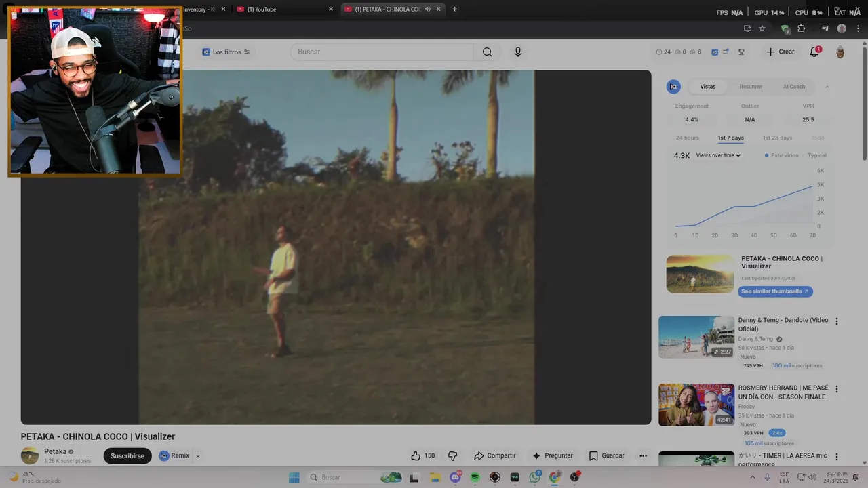Click the Crear button
The image size is (868, 488).
click(781, 52)
